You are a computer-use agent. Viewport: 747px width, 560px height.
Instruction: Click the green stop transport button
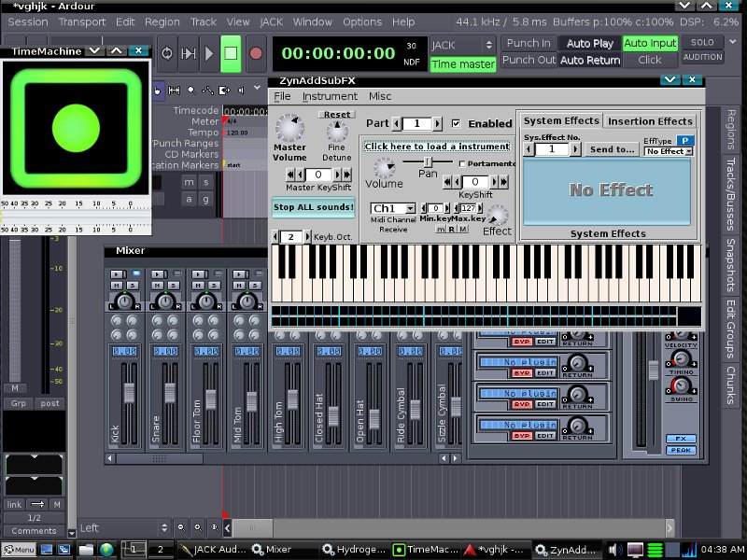click(x=231, y=53)
